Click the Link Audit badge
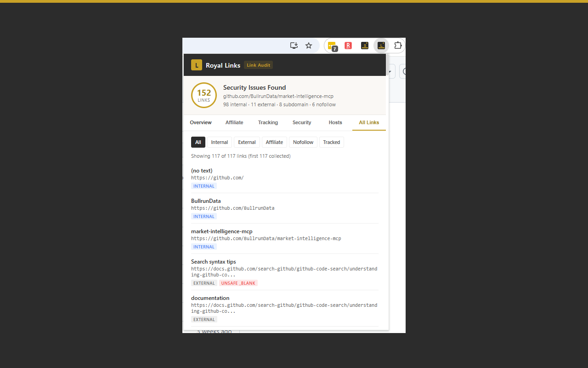Screen dimensions: 588x368 click(x=258, y=65)
